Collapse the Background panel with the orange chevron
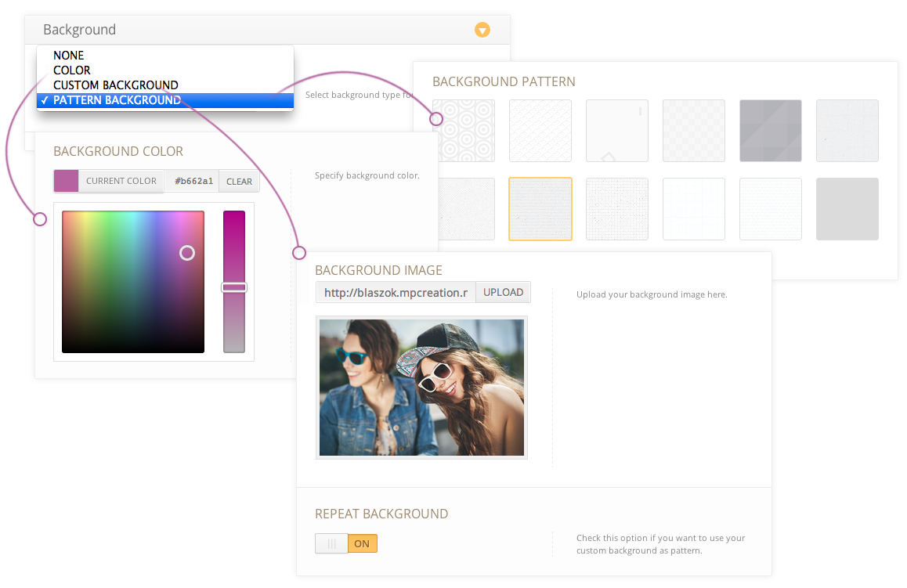The width and height of the screenshot is (907, 588). [x=482, y=30]
